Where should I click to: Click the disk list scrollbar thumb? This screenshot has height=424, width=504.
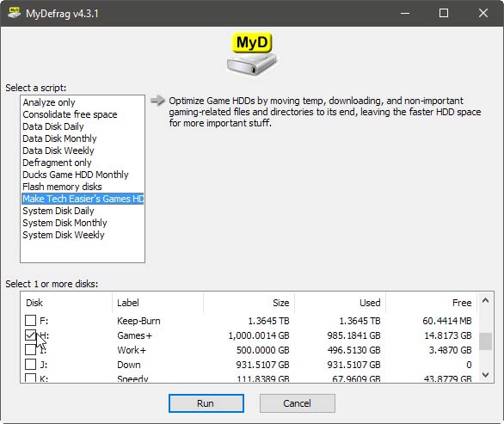point(485,341)
